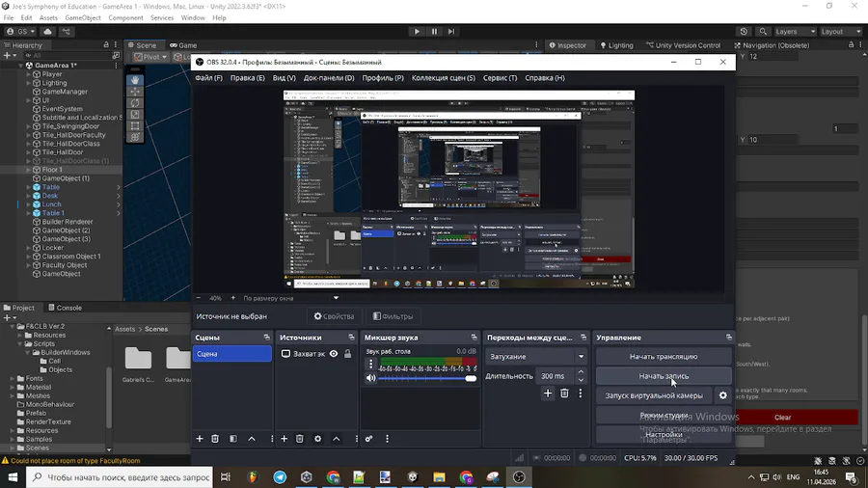868x488 pixels.
Task: Open advanced audio properties gears in OBS mixer
Action: tap(368, 439)
